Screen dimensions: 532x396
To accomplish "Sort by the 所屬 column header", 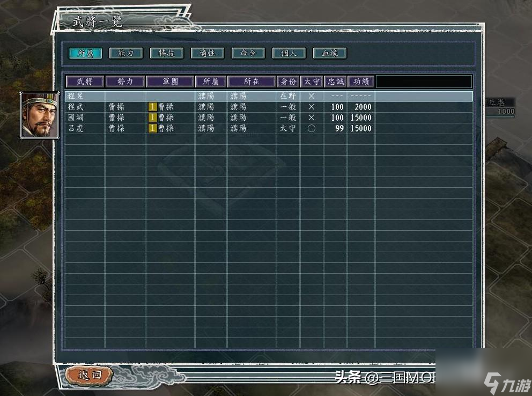I will coord(211,82).
